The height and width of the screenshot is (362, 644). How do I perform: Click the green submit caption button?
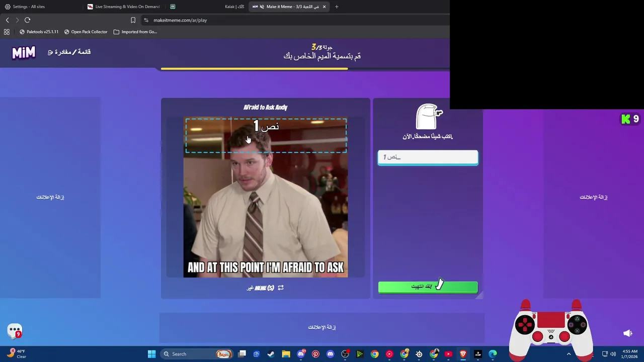(x=428, y=287)
